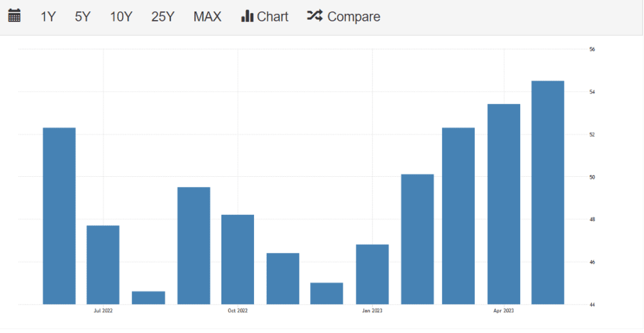The image size is (644, 333).
Task: Click the 54 y-axis value
Action: [x=592, y=92]
